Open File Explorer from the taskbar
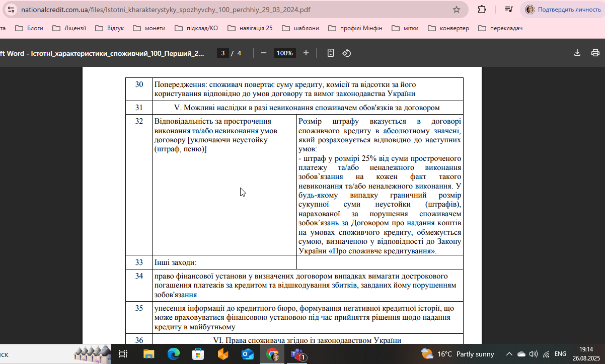 coord(148,354)
